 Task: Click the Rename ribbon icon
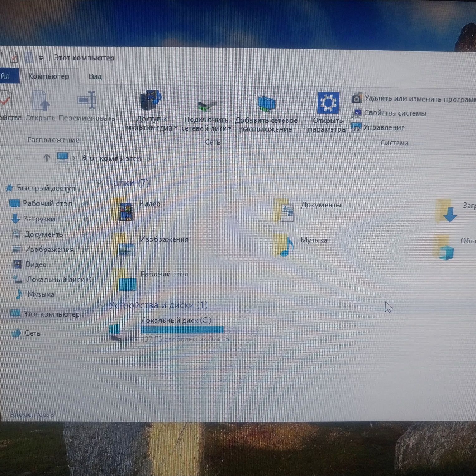coord(87,100)
